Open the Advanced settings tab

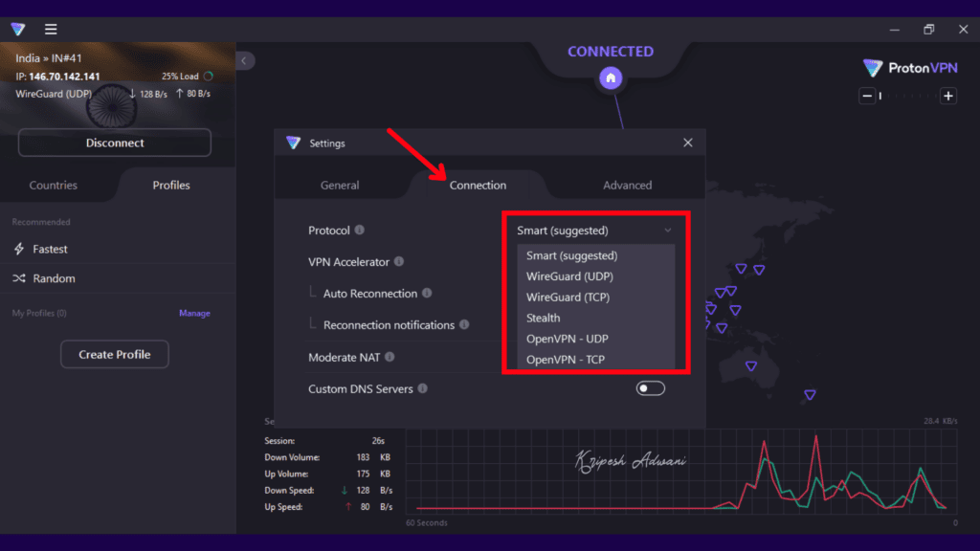[628, 185]
